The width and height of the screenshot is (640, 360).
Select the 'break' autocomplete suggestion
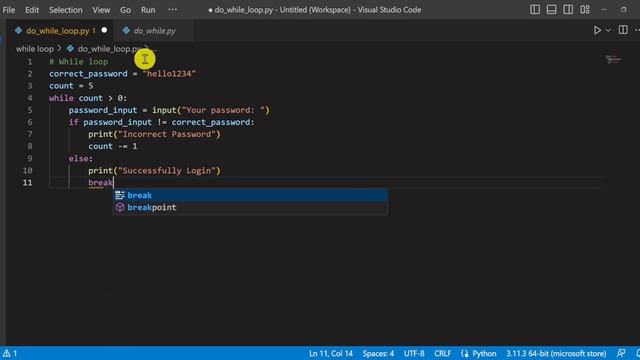(x=250, y=195)
